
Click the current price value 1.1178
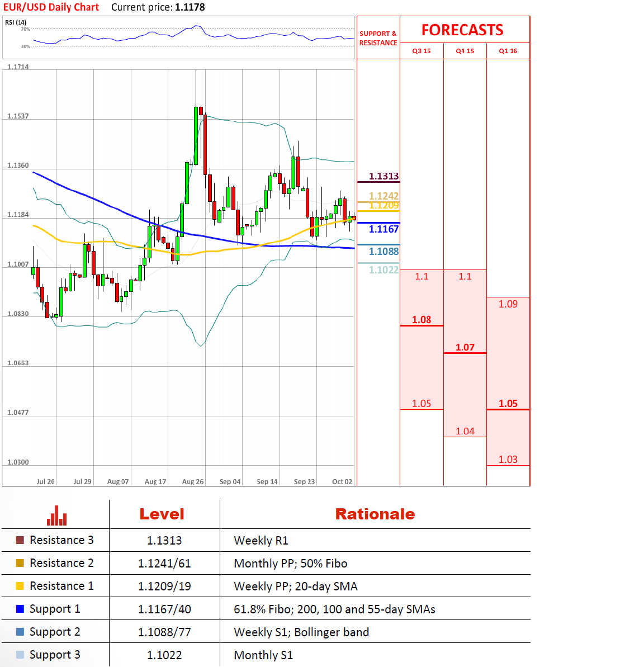tap(190, 7)
